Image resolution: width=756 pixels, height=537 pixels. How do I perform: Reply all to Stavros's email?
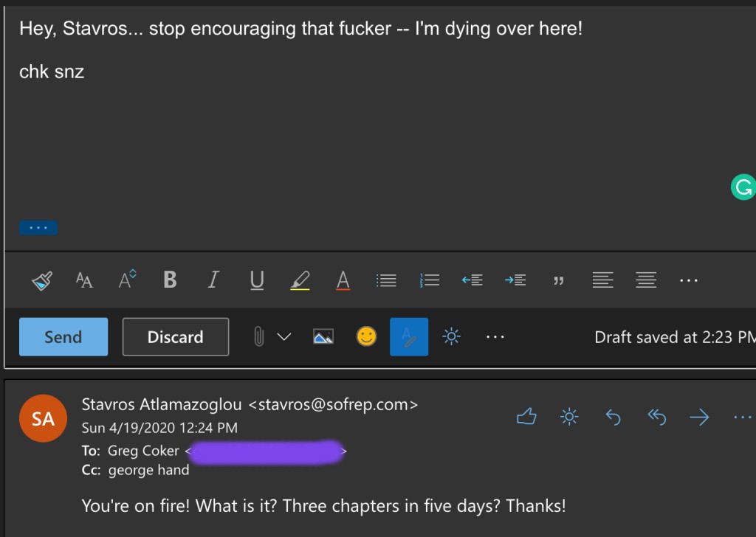656,418
